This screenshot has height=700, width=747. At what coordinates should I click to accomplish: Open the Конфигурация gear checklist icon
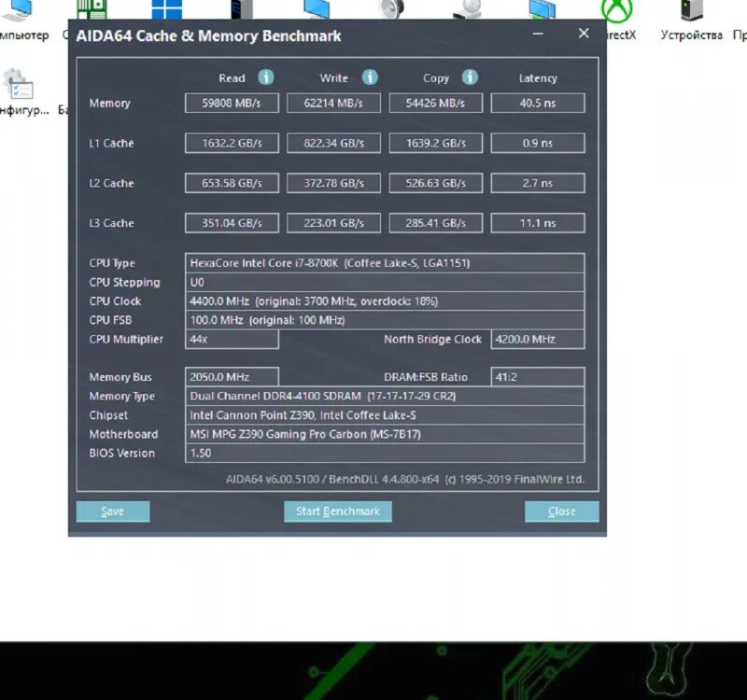coord(18,84)
